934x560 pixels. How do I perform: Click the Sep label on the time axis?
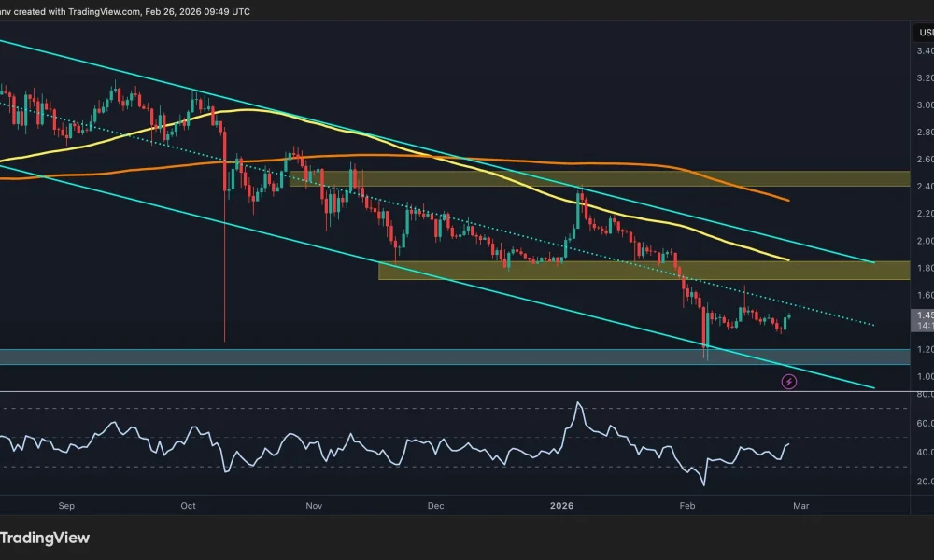coord(65,505)
